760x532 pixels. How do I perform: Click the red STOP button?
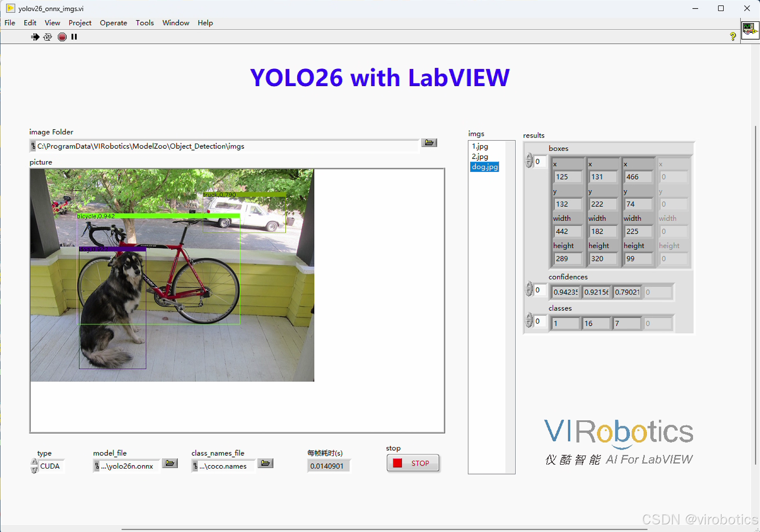[x=413, y=463]
